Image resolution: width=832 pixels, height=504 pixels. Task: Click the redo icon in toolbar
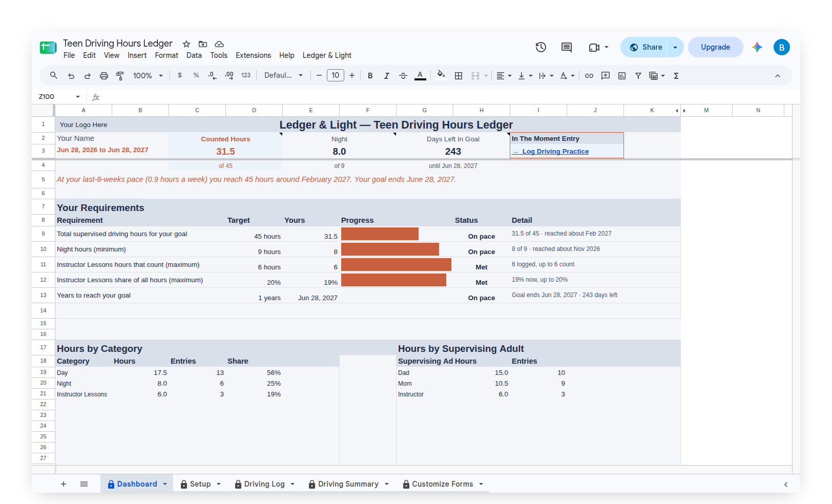[x=88, y=76]
